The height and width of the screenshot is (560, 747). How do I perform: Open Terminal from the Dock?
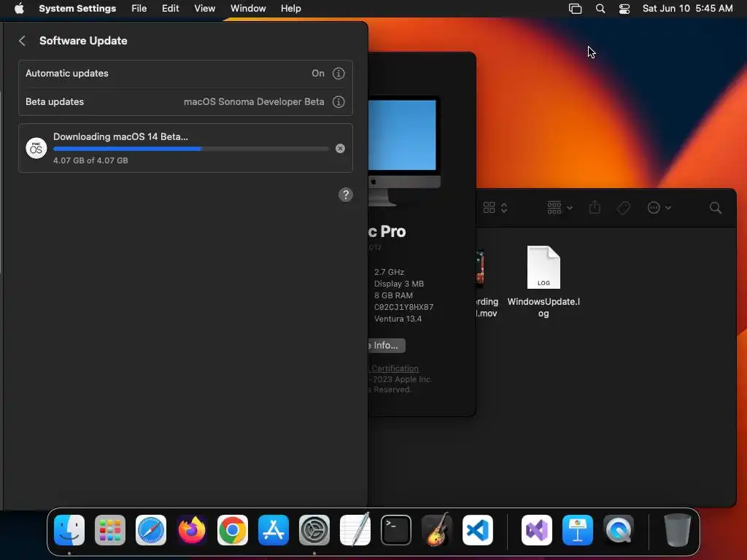pyautogui.click(x=396, y=530)
